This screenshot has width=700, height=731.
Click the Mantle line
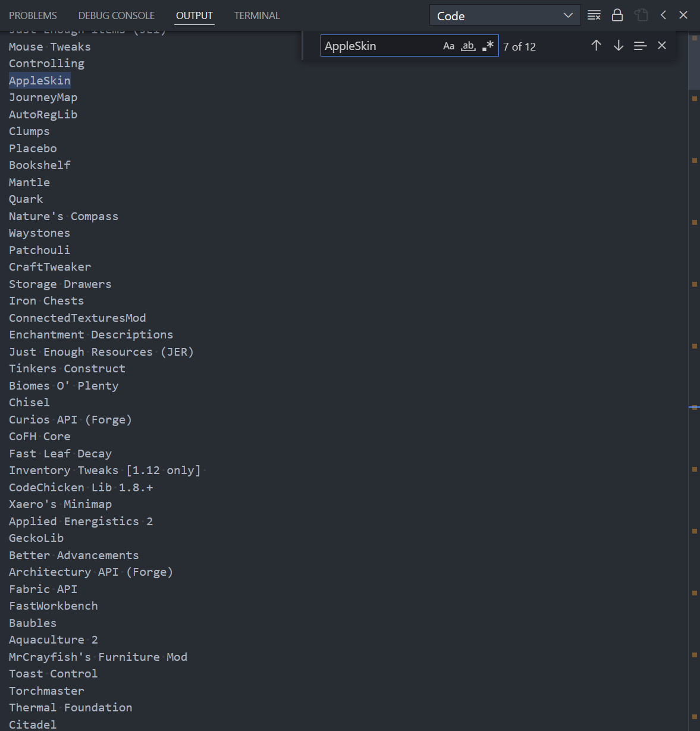(x=29, y=182)
